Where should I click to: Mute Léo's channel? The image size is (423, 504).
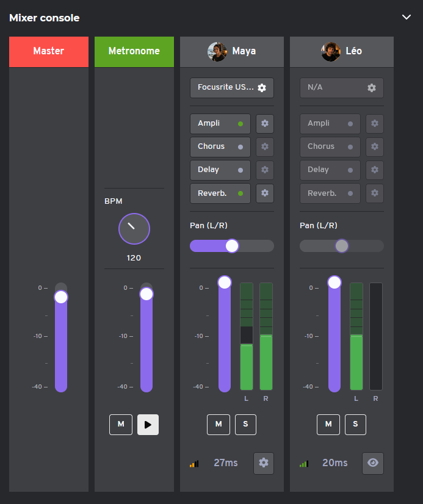(328, 424)
